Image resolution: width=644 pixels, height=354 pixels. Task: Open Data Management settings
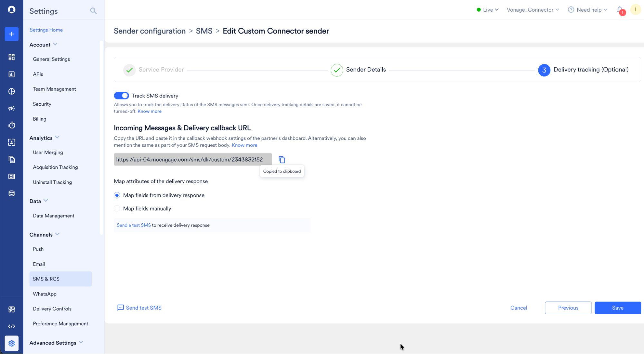[x=53, y=216]
